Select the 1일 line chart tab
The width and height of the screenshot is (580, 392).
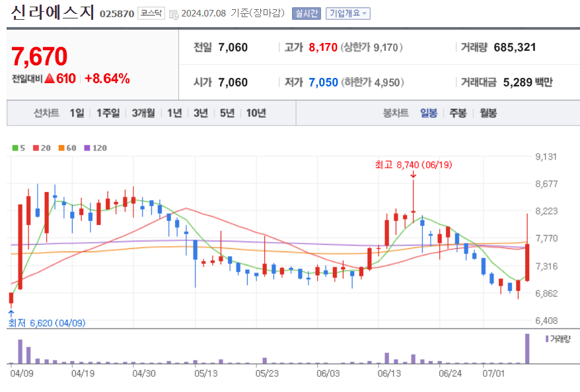tap(77, 113)
